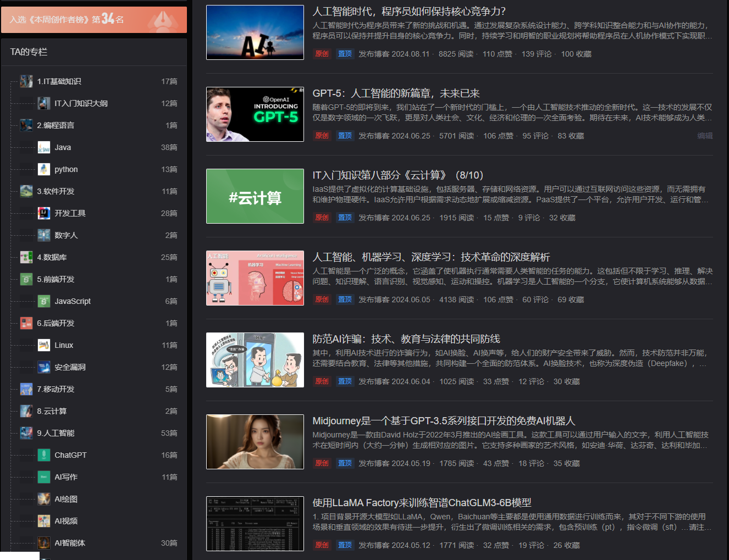
Task: Click the terminal screenshot thumbnail for LLaMA article
Action: (255, 524)
